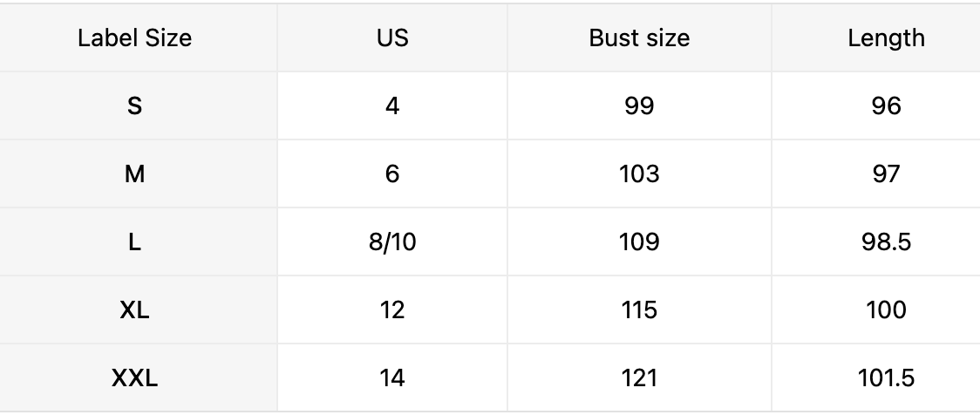
Task: Click the bust size 103 cell
Action: (x=639, y=174)
